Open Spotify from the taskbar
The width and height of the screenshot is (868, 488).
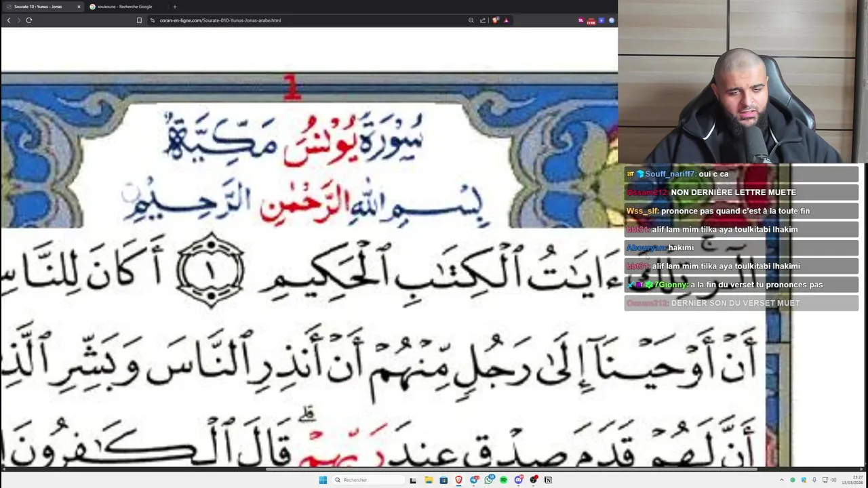[x=503, y=480]
